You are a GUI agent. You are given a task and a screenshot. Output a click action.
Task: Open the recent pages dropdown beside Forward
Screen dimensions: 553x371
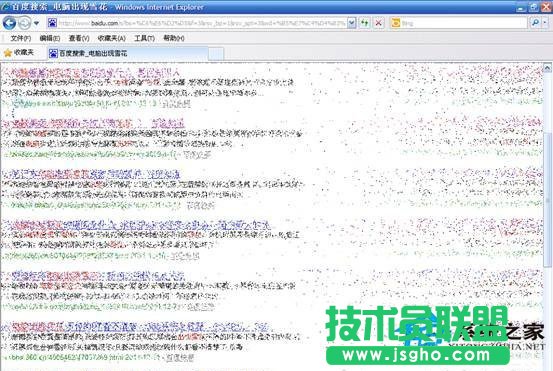(x=36, y=24)
